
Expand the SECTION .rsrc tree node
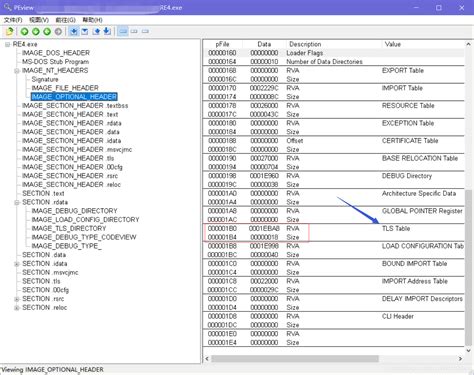pyautogui.click(x=17, y=299)
